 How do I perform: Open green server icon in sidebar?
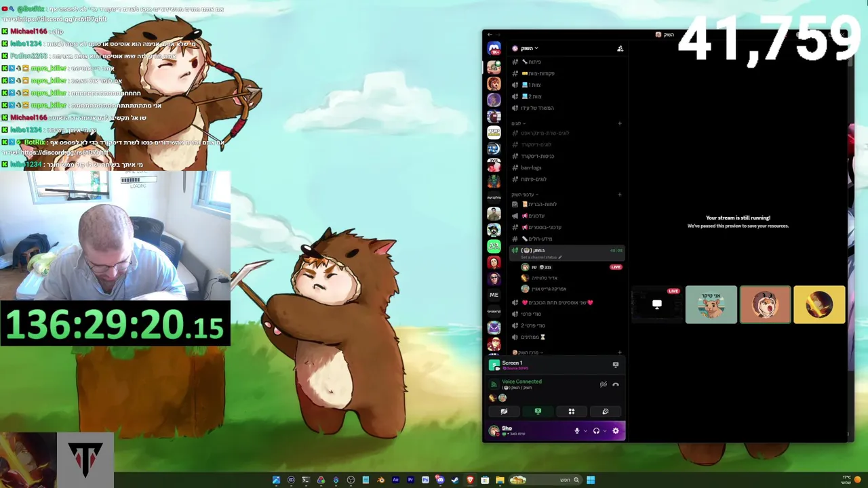coord(494,246)
